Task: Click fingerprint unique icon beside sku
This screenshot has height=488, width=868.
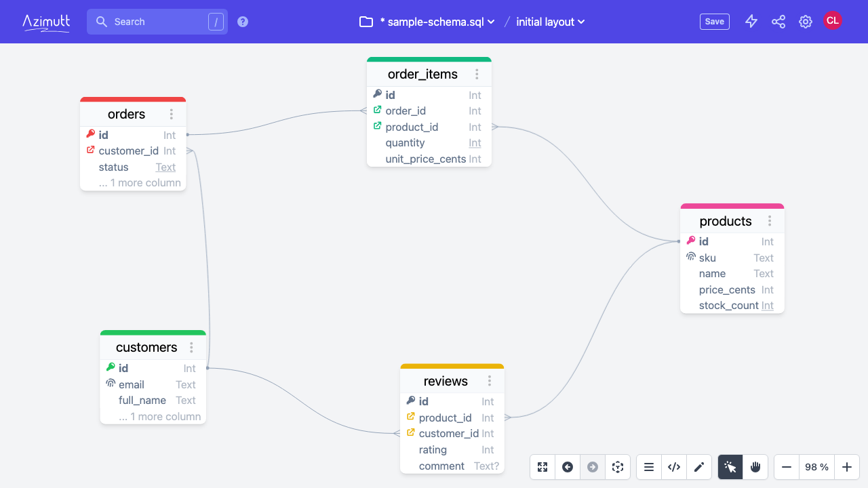Action: click(x=691, y=257)
